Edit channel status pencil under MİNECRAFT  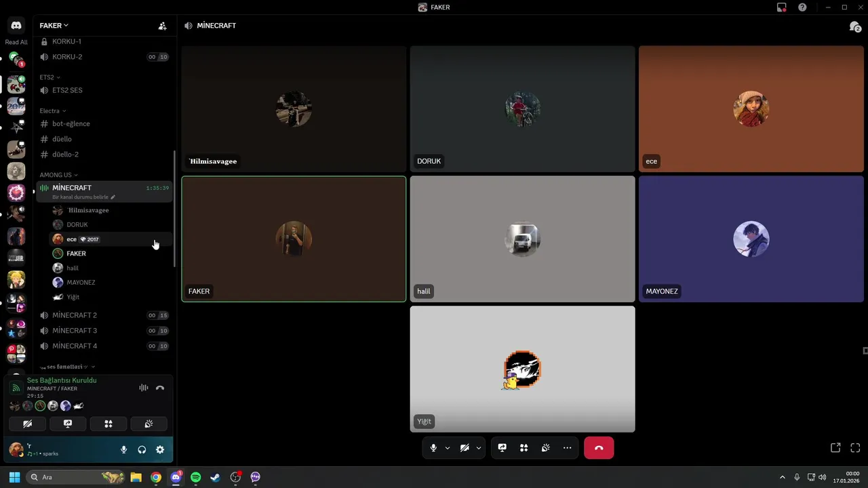point(113,197)
